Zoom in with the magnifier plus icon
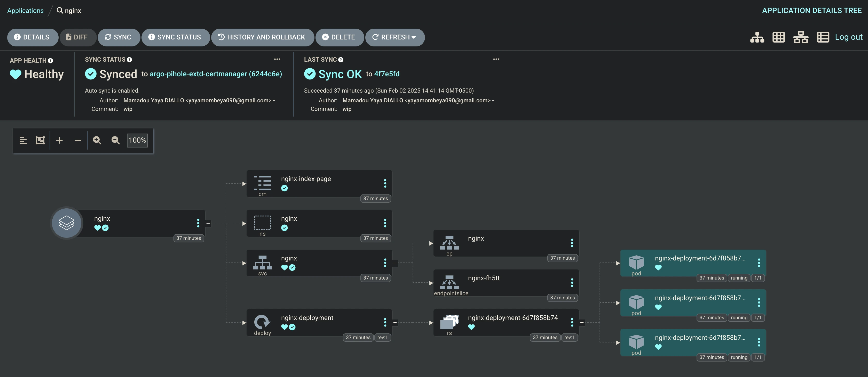Viewport: 868px width, 377px height. point(97,140)
